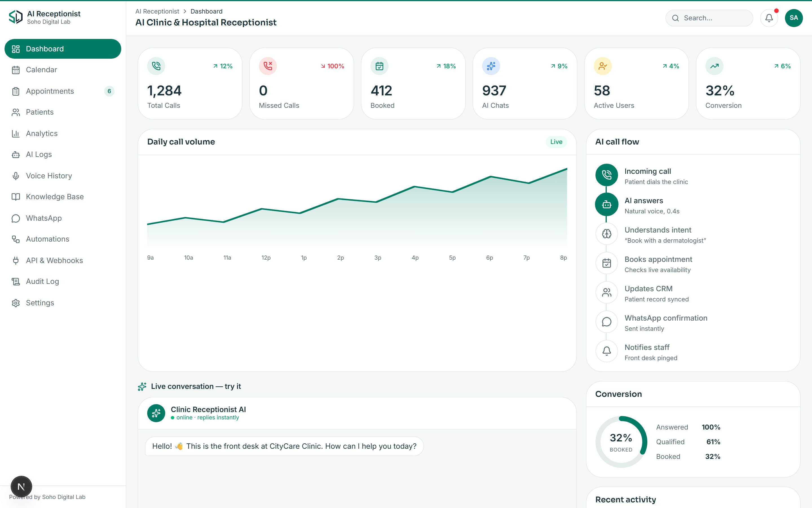Screen dimensions: 812x508
Task: Click the API & Webhooks plug icon
Action: [x=16, y=261]
